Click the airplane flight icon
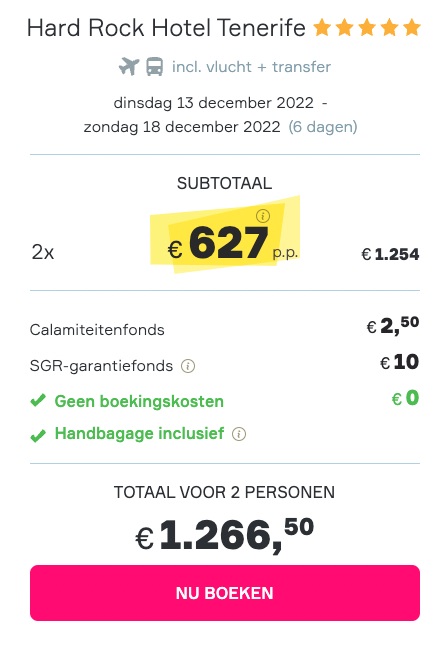The image size is (448, 654). (x=128, y=67)
